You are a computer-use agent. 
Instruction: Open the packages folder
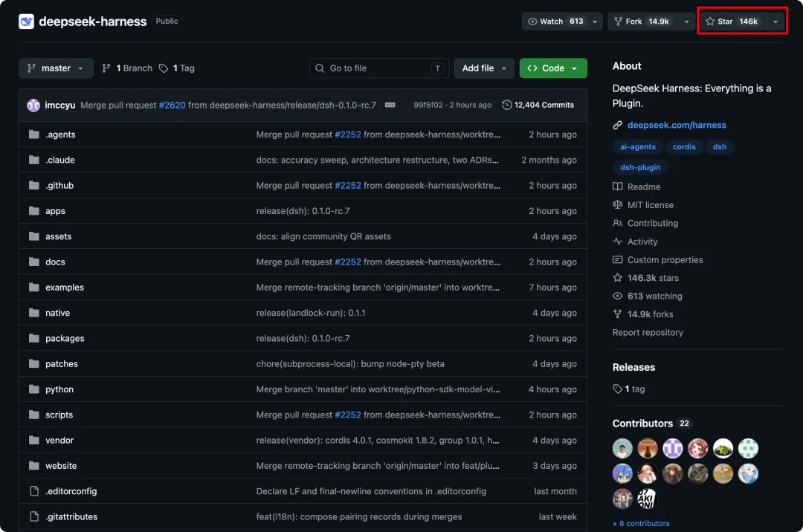pos(65,338)
